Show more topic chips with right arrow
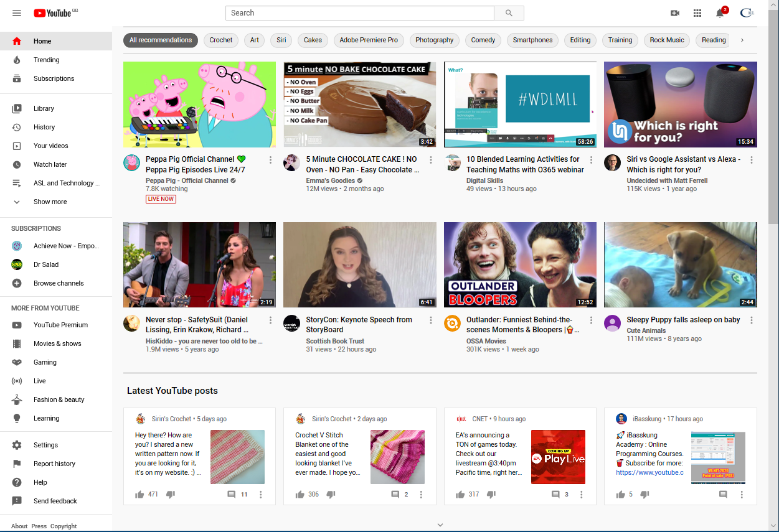The image size is (779, 532). point(742,40)
